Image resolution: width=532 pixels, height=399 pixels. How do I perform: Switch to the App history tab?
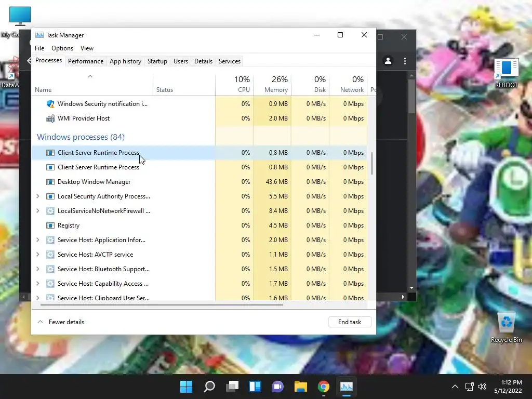click(125, 61)
